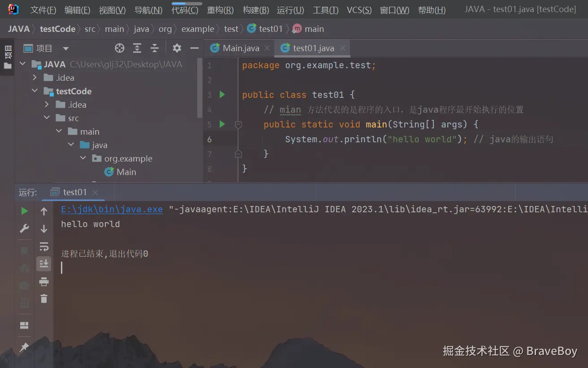Click src in the breadcrumb bar
The height and width of the screenshot is (368, 588).
(x=90, y=29)
